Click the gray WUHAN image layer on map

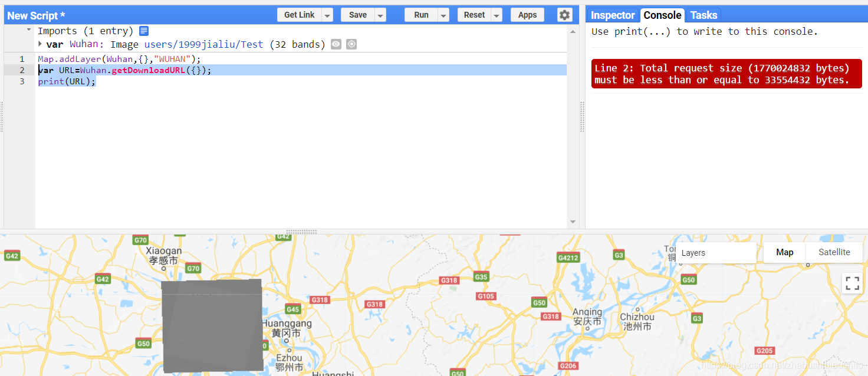pyautogui.click(x=212, y=325)
